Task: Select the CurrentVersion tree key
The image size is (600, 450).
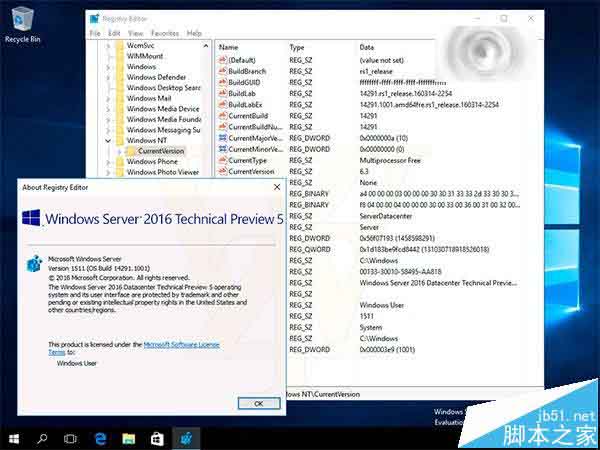Action: (161, 151)
